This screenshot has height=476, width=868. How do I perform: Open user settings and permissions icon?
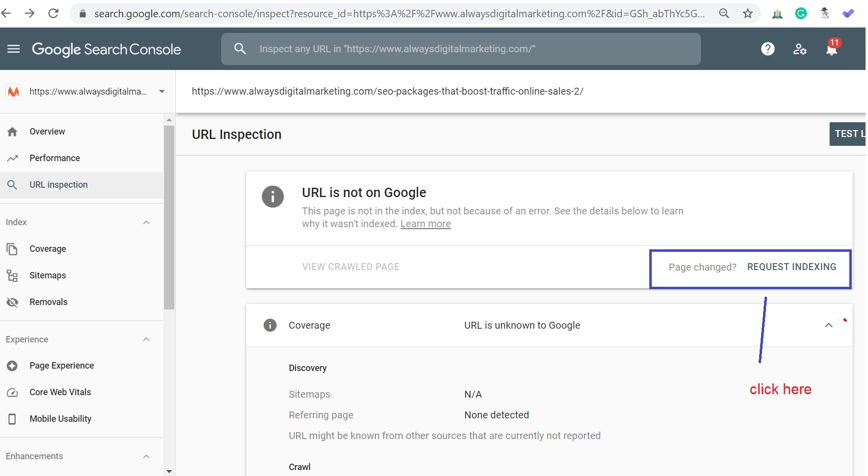pos(800,49)
